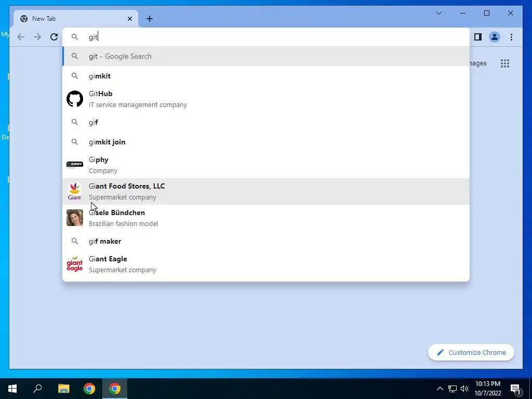
Task: Open the profile avatar menu
Action: coord(495,37)
